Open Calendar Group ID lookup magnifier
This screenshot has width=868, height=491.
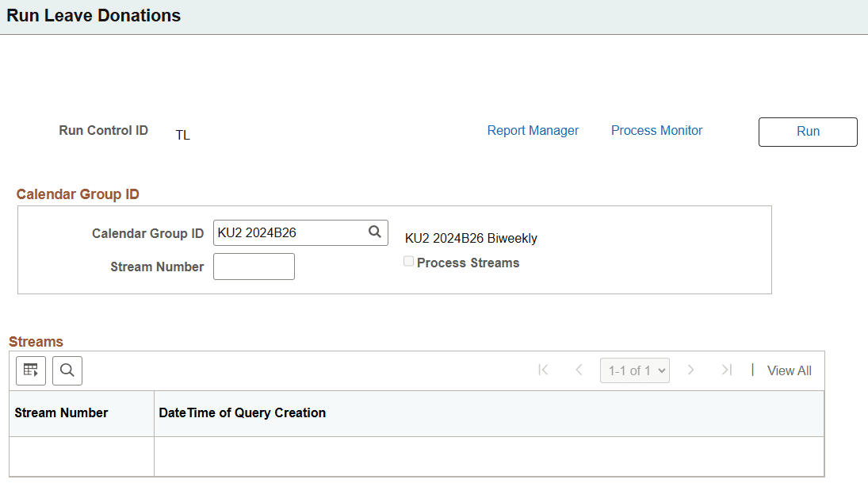(375, 232)
